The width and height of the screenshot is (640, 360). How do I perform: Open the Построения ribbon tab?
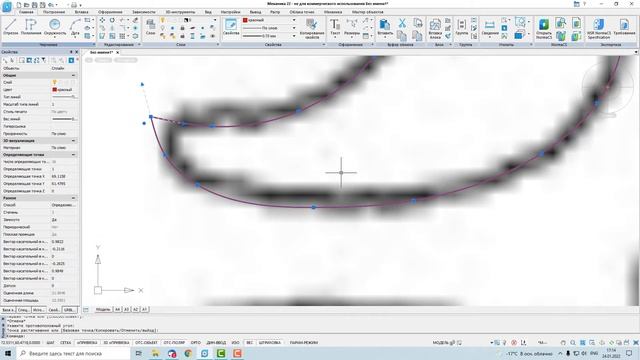pyautogui.click(x=54, y=12)
